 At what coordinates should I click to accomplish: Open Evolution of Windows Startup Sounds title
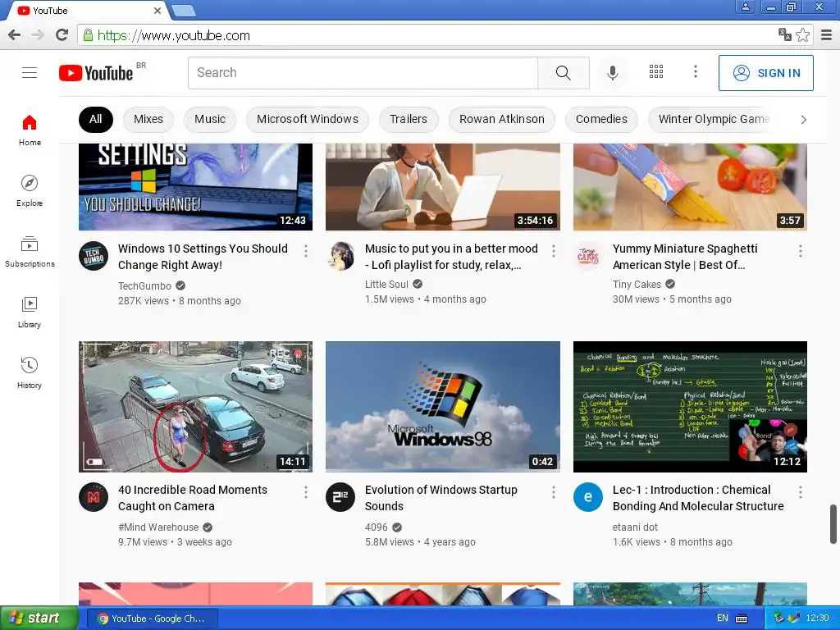[441, 498]
